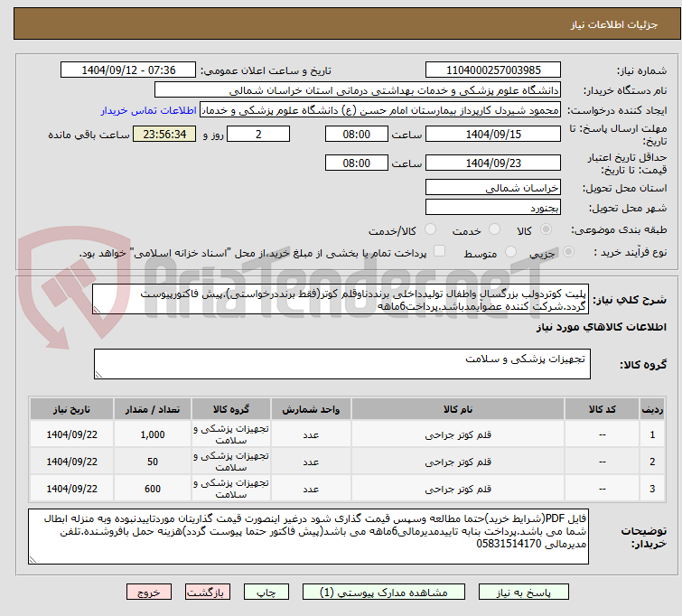Viewport: 682px width, 616px height.
Task: Select the متوسط purchase type radio
Action: pyautogui.click(x=510, y=252)
